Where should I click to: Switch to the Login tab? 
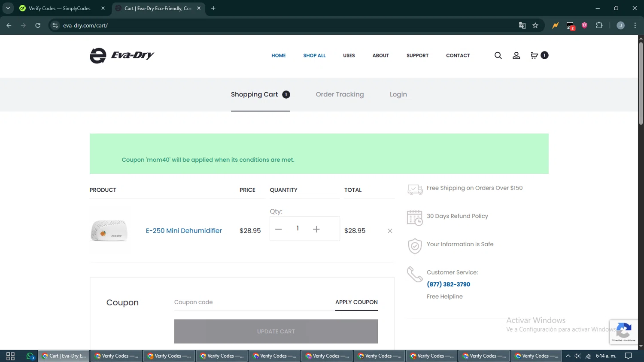[x=398, y=94]
